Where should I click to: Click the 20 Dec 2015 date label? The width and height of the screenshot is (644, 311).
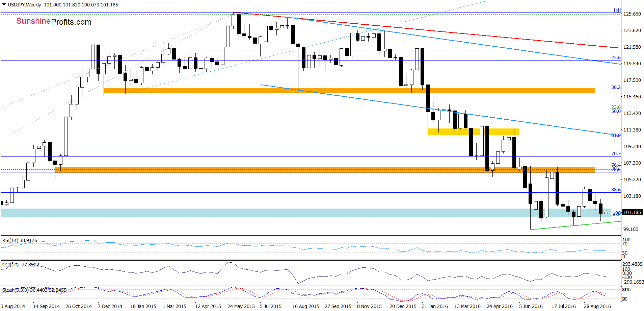[x=403, y=306]
